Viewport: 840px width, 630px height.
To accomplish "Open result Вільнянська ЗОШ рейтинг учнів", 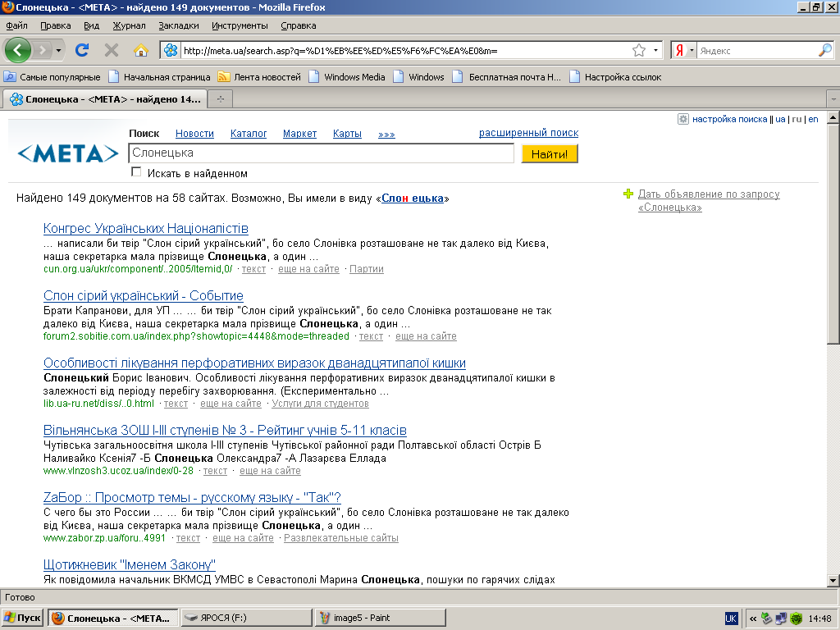I will [x=225, y=430].
